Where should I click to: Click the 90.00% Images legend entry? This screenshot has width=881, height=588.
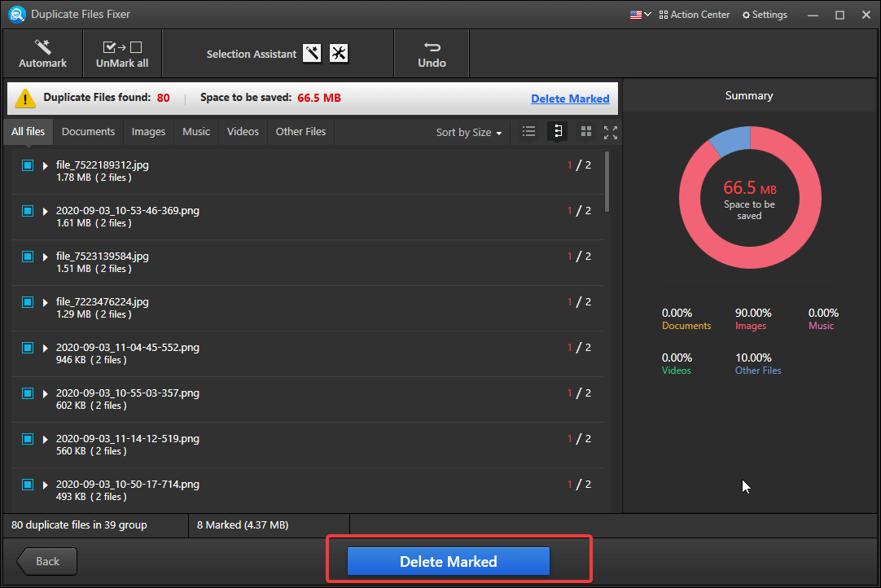pos(753,318)
